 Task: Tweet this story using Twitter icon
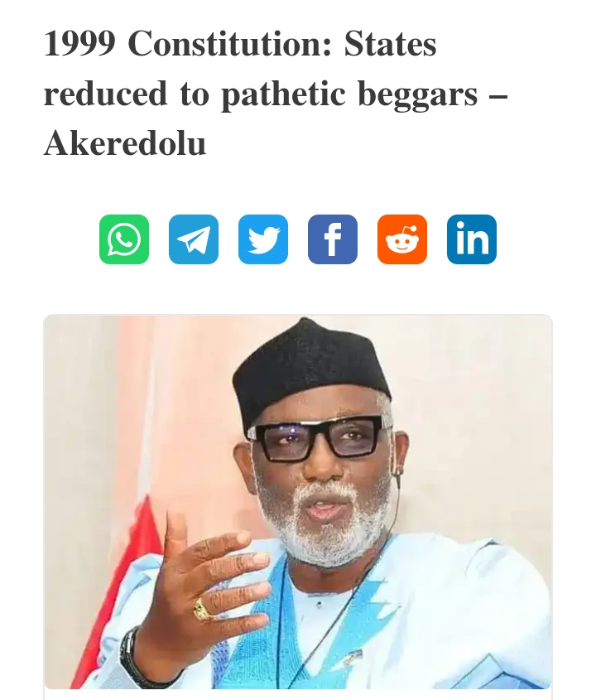[263, 239]
